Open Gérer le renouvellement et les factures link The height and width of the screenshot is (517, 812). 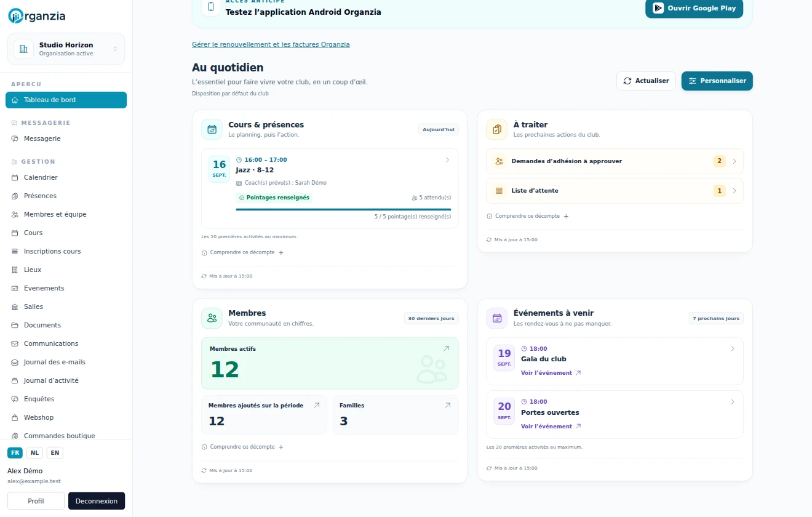click(x=271, y=44)
